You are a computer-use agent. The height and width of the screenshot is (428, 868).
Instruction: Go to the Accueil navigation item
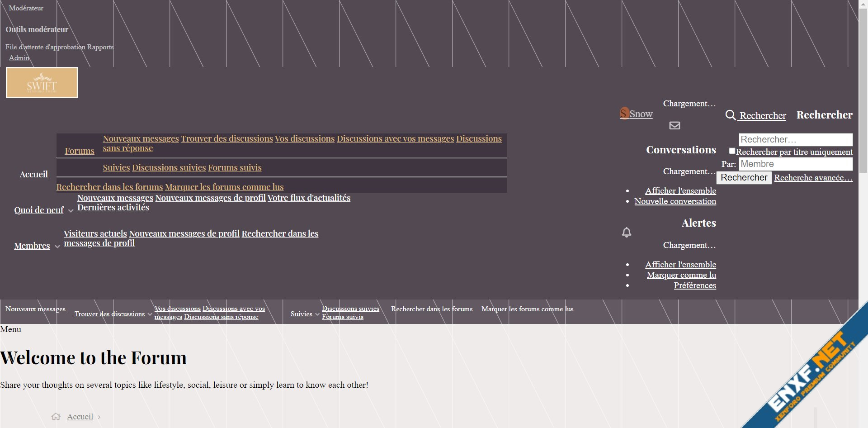tap(33, 174)
